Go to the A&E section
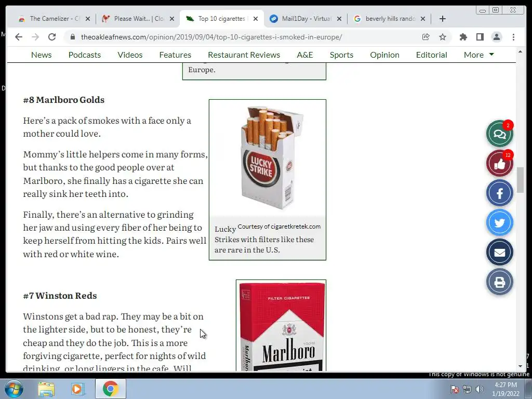532x399 pixels. (304, 55)
